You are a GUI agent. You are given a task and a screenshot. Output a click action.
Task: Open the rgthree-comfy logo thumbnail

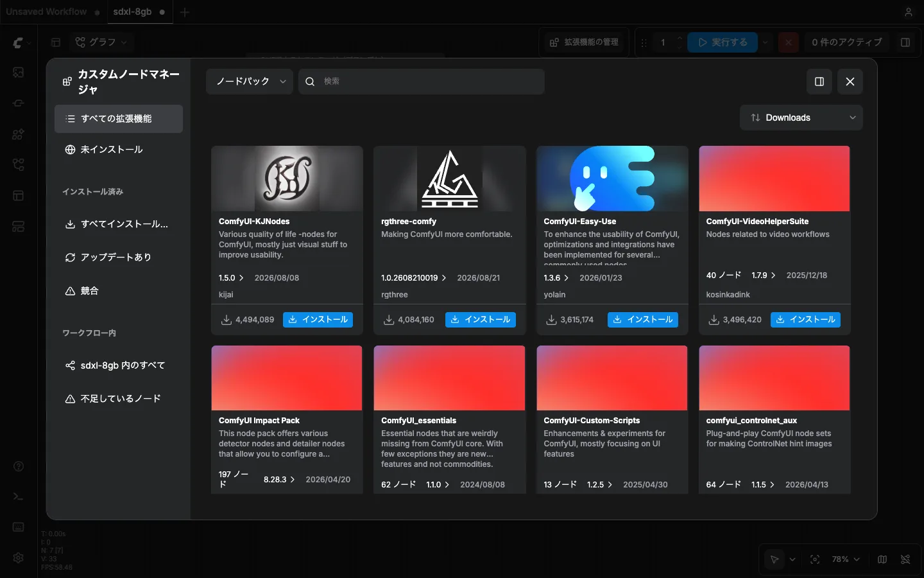pos(449,179)
